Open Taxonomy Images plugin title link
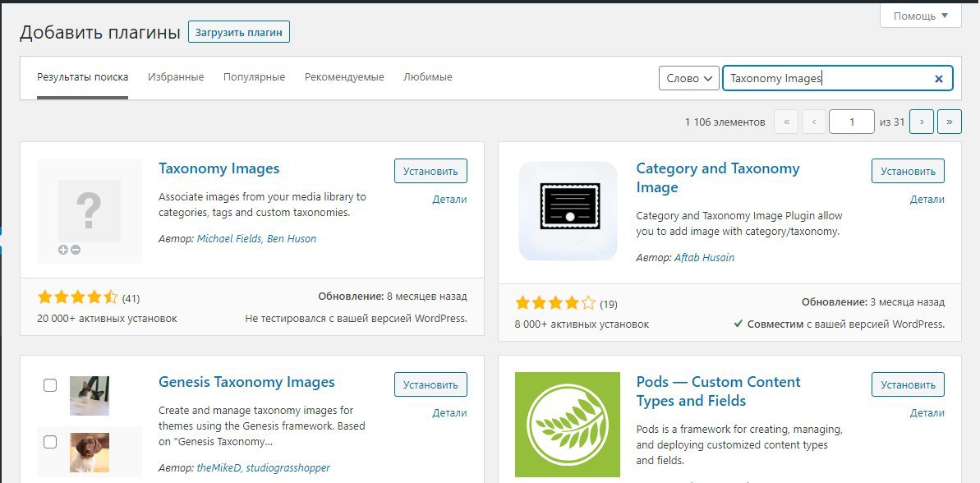Screen dimensions: 980x483 click(219, 168)
